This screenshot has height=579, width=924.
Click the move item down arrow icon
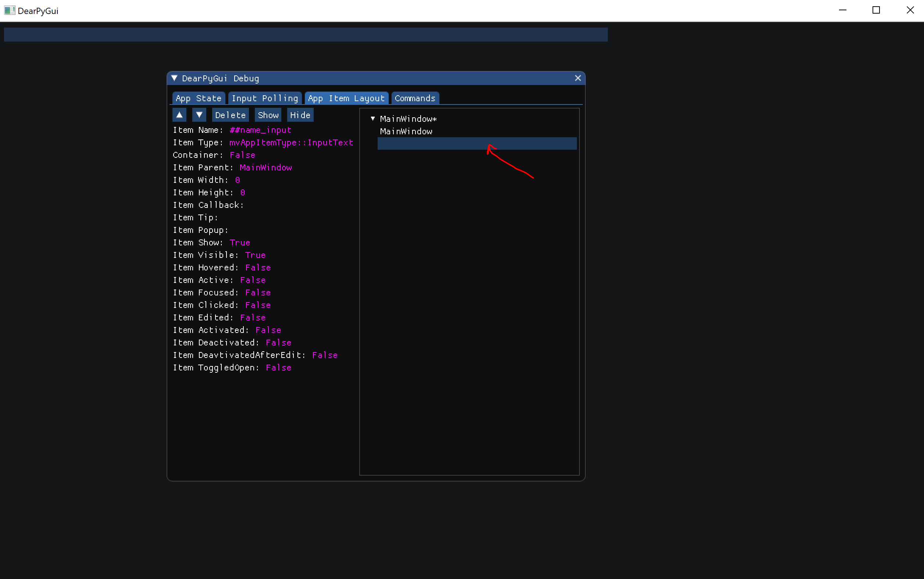pos(199,114)
